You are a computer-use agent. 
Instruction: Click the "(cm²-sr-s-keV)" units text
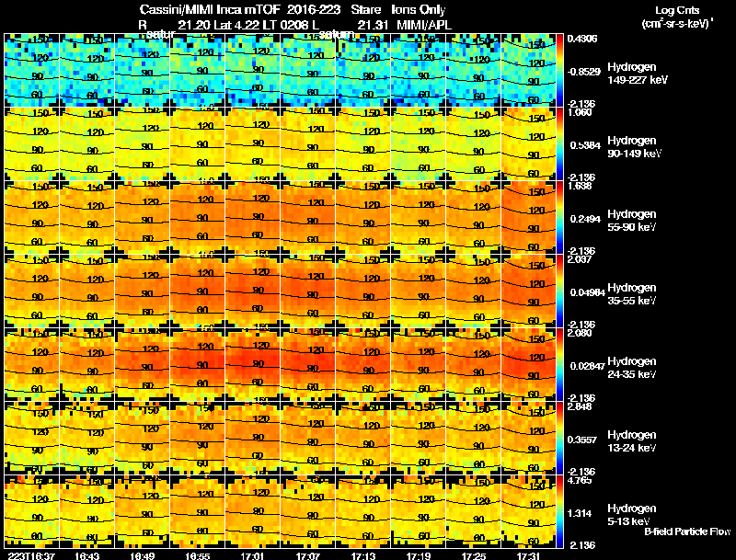(676, 24)
